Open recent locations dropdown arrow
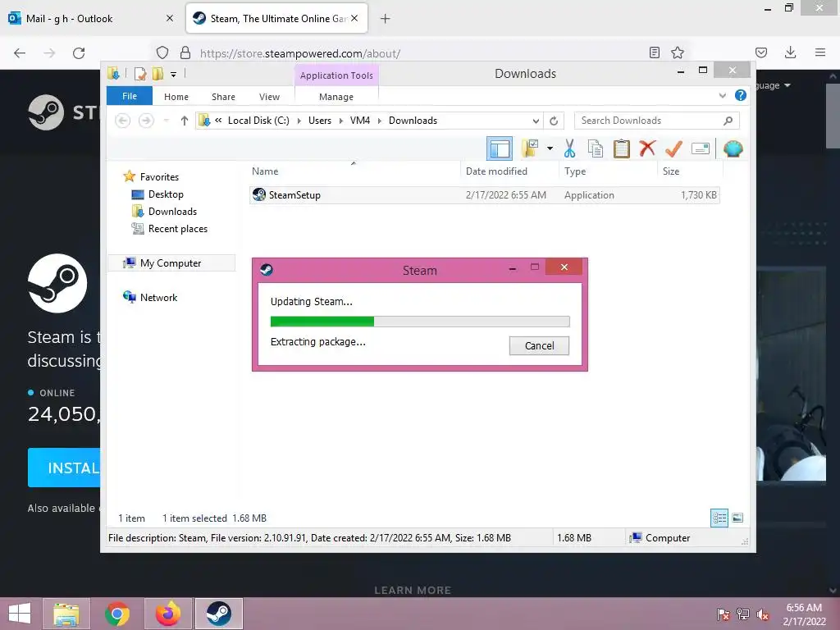The width and height of the screenshot is (840, 630). pyautogui.click(x=166, y=121)
